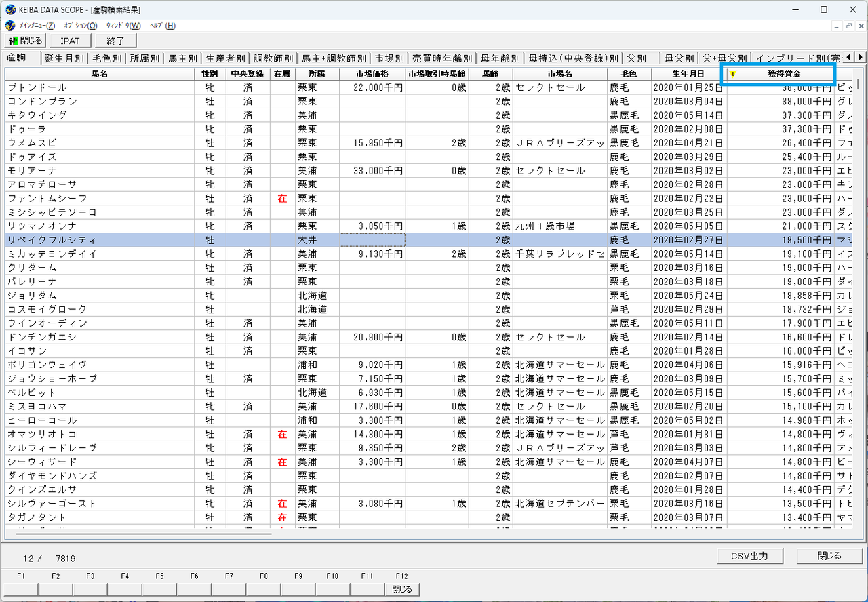The width and height of the screenshot is (868, 602).
Task: Sort by the 性別 column header
Action: (210, 73)
